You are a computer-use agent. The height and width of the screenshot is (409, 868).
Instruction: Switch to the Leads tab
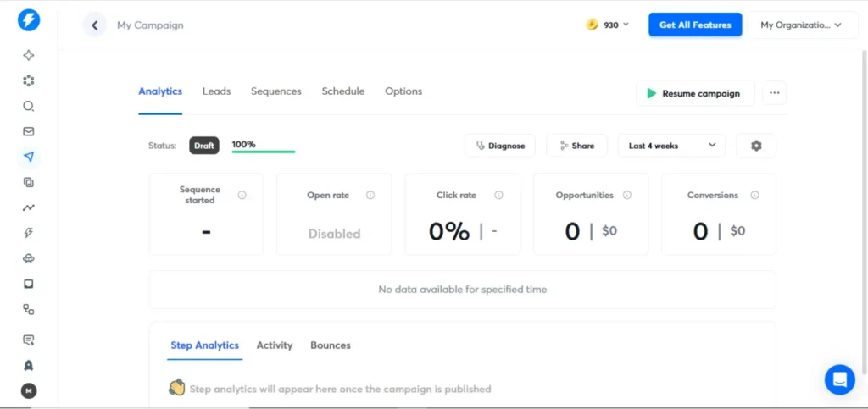216,91
